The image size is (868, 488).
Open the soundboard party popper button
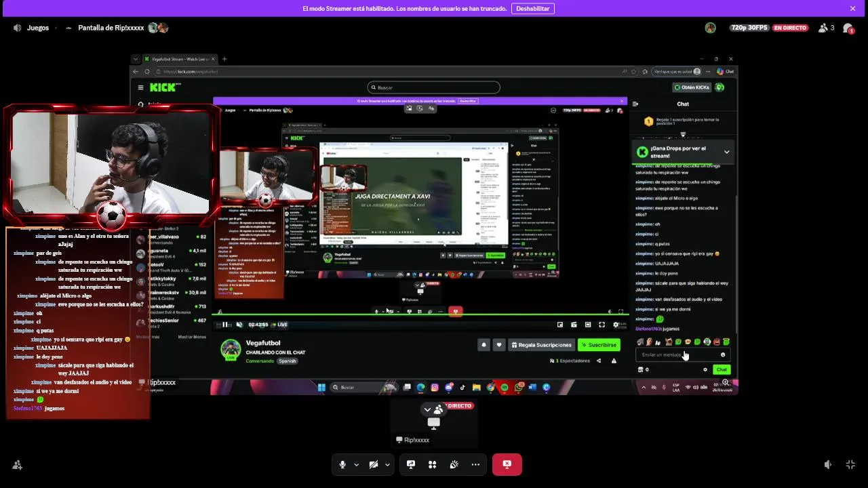tap(454, 464)
